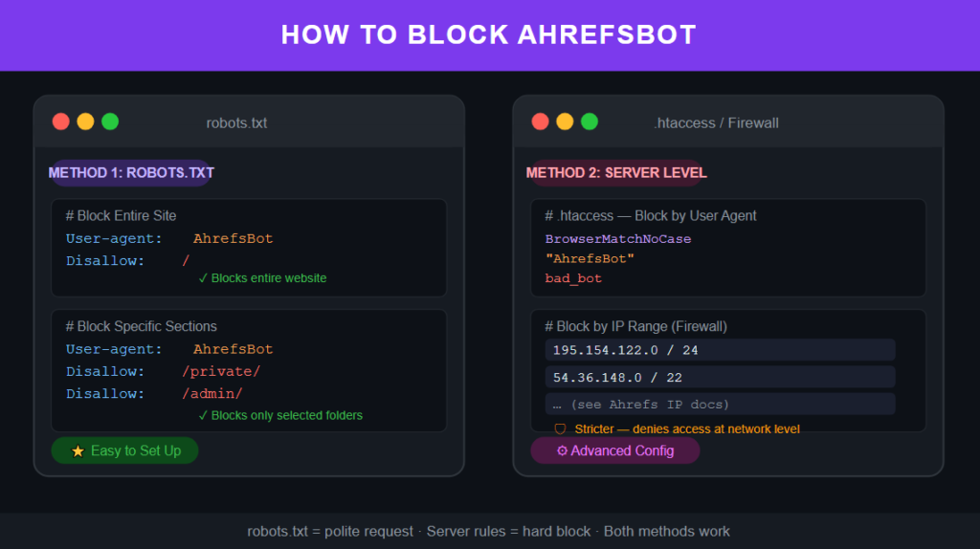980x549 pixels.
Task: Select the Advanced Config badge
Action: (x=615, y=450)
